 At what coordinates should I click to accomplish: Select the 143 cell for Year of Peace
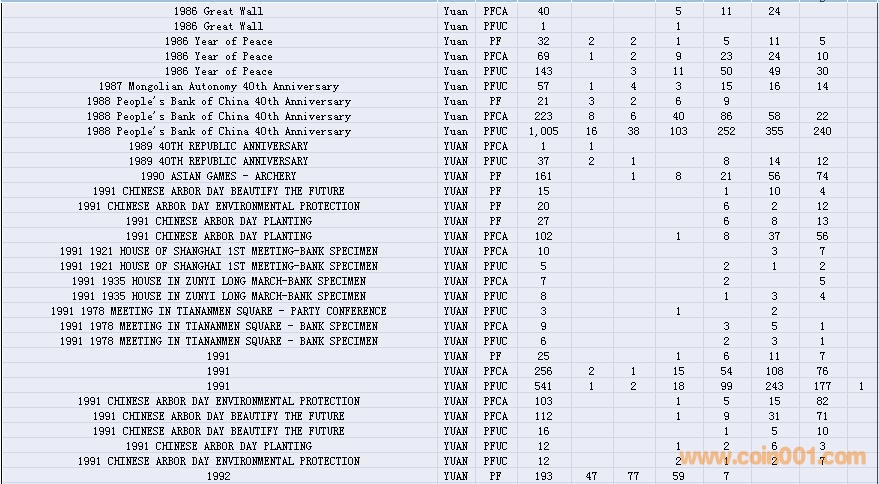coord(543,71)
